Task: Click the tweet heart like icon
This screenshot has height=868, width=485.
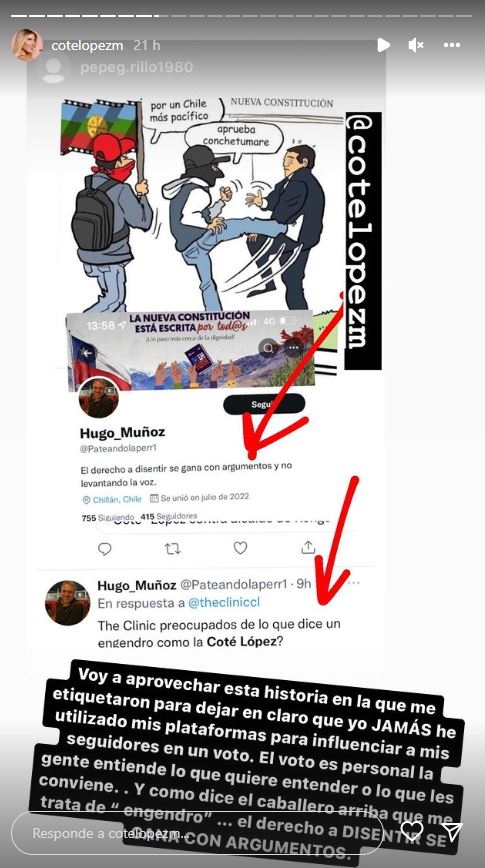Action: [240, 548]
